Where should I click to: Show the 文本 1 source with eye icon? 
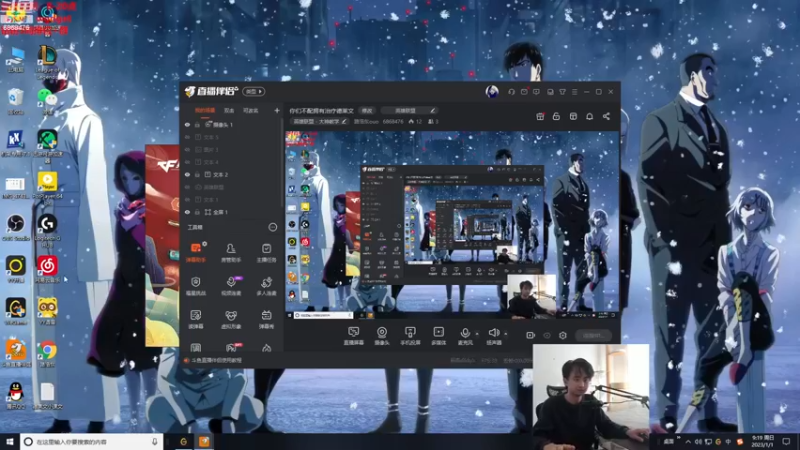187,199
